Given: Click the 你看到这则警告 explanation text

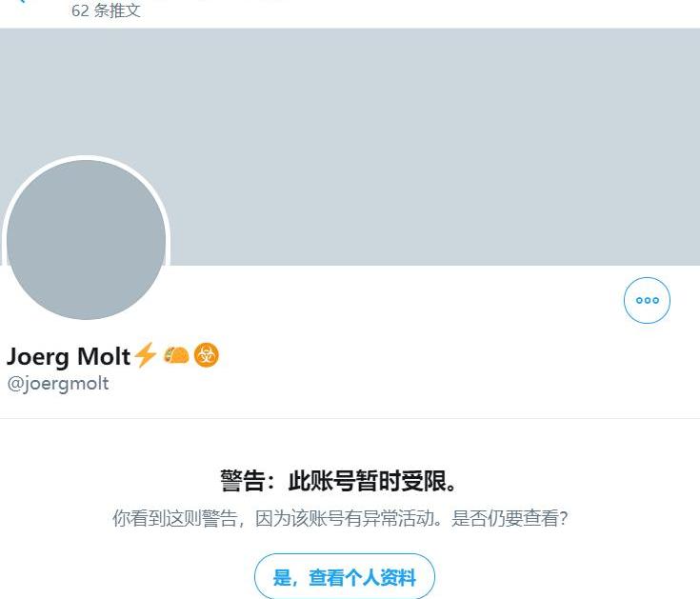Looking at the screenshot, I should [174, 518].
